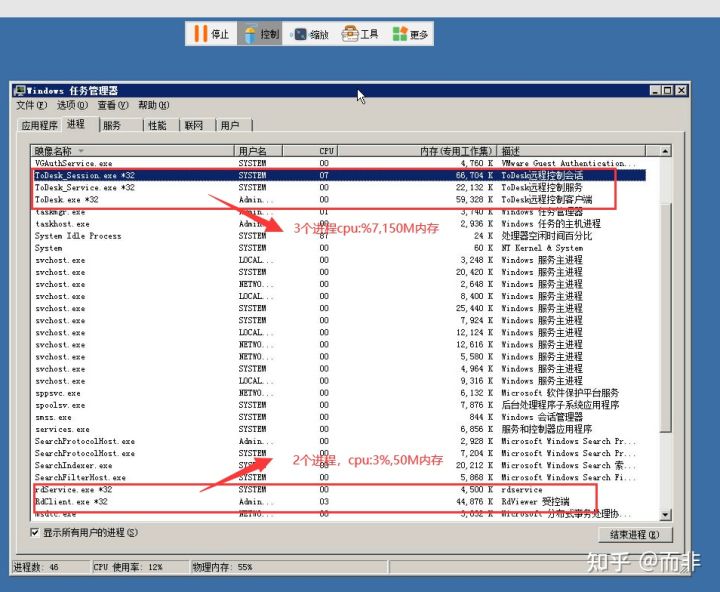Switch to the Services (服务) tab
Viewport: 720px width, 592px height.
click(x=121, y=125)
